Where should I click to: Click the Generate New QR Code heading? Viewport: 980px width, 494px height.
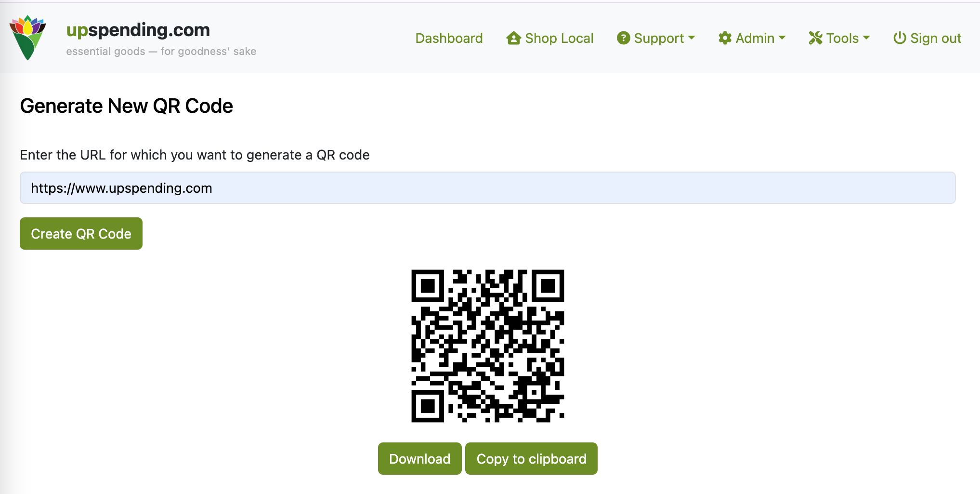click(x=127, y=106)
